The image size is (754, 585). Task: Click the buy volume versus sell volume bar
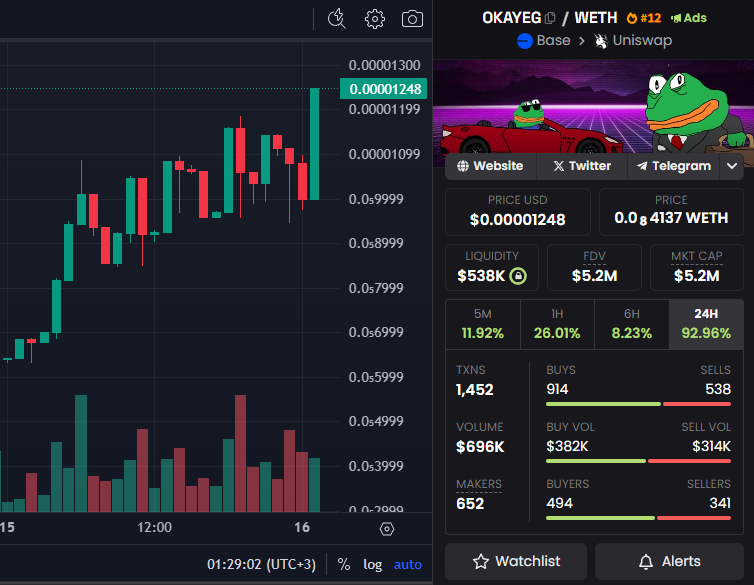(x=639, y=461)
